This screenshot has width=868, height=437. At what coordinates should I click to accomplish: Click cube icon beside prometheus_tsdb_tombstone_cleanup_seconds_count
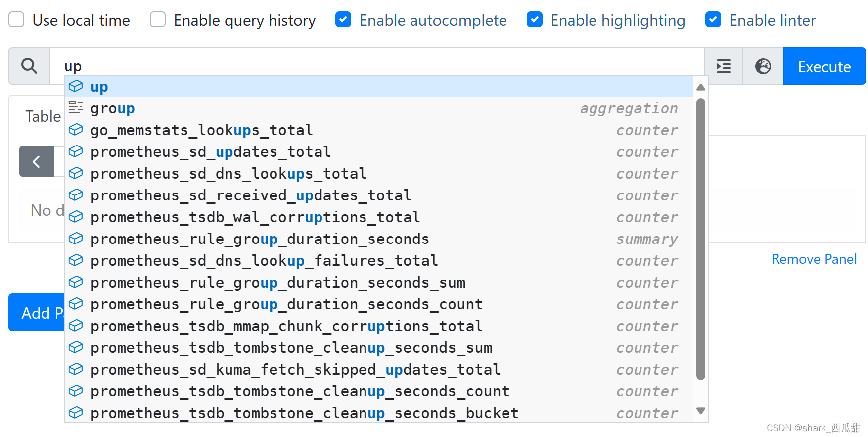76,391
